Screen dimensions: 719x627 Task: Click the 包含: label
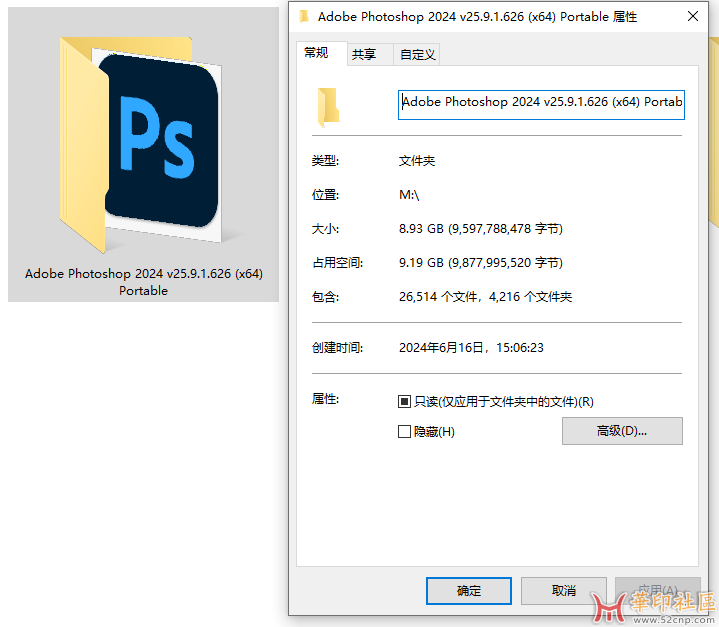[x=325, y=297]
